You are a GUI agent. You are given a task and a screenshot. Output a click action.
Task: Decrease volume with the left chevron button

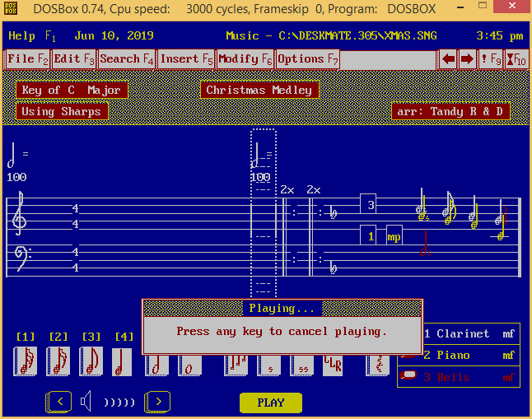coord(58,402)
